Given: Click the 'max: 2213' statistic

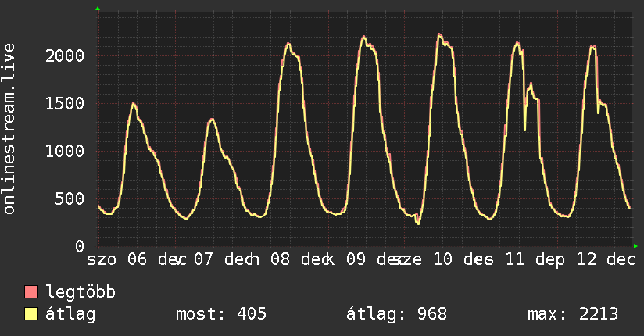Looking at the screenshot, I should point(573,315).
